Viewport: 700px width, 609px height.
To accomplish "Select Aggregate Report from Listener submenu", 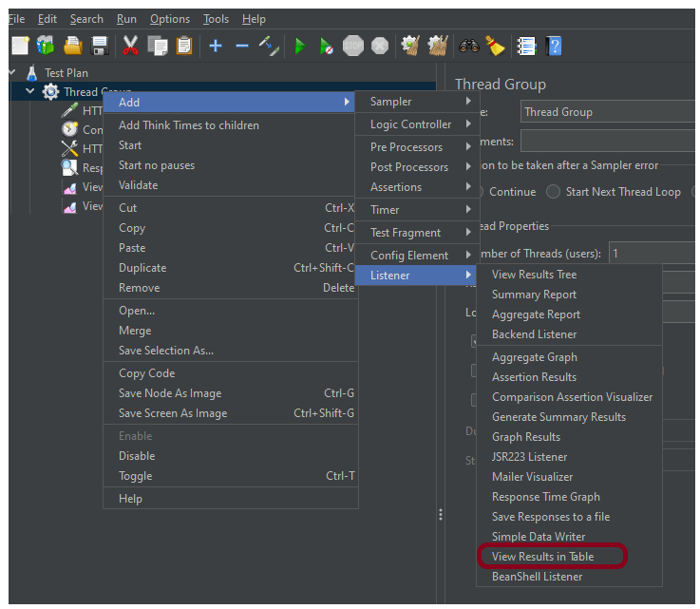I will pyautogui.click(x=536, y=314).
